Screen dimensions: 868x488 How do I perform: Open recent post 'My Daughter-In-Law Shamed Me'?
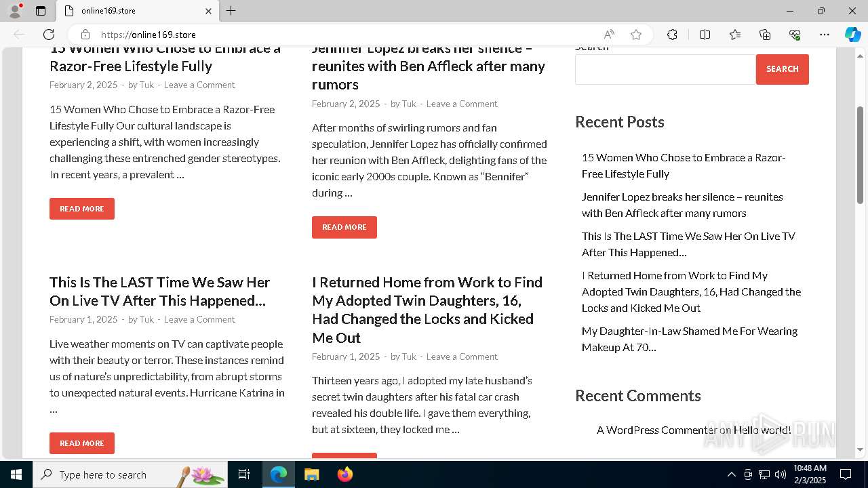point(690,339)
